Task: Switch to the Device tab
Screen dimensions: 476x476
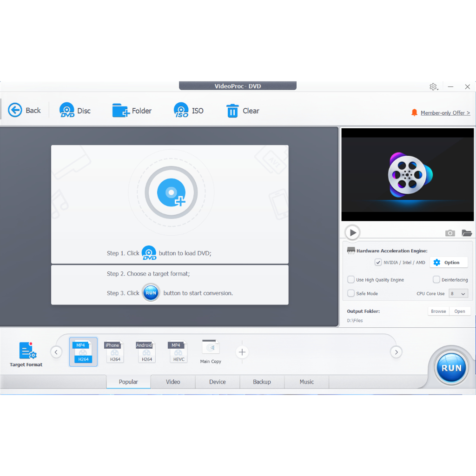Action: point(217,382)
